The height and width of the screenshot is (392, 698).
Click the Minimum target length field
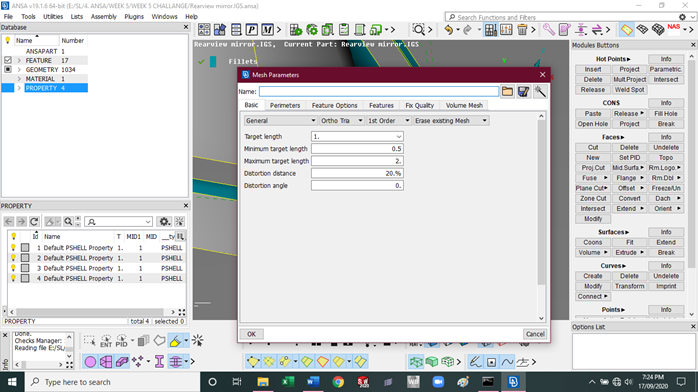coord(357,149)
